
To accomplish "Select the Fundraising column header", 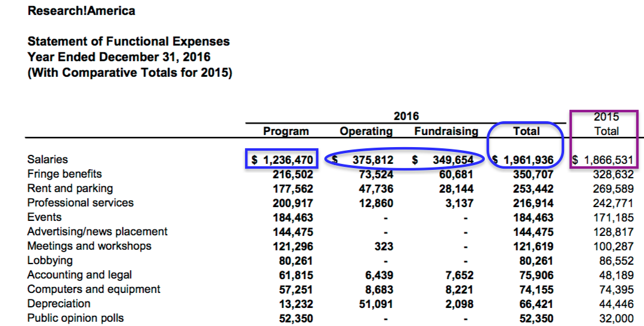I will pos(446,131).
